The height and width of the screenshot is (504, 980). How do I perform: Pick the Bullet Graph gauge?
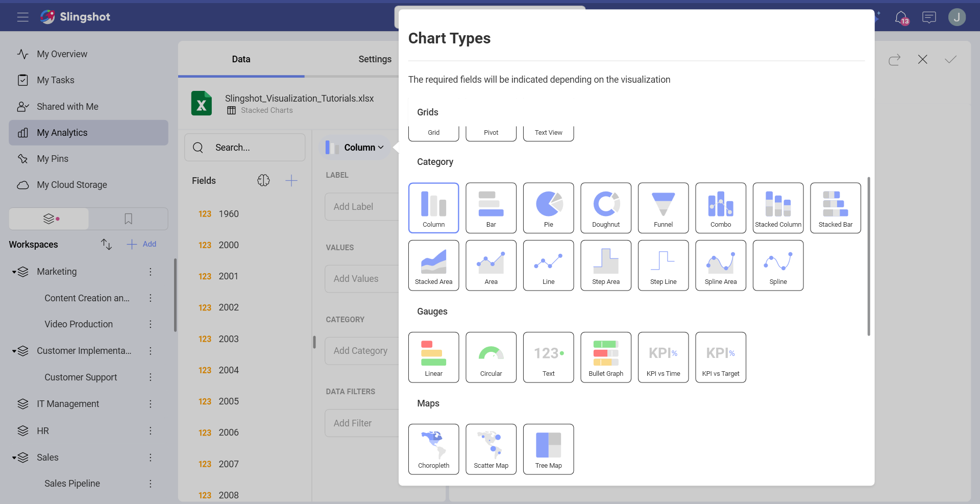coord(606,357)
